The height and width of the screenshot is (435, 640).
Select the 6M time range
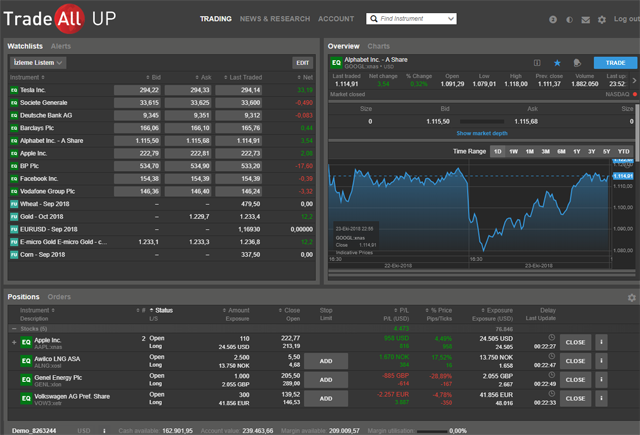561,151
